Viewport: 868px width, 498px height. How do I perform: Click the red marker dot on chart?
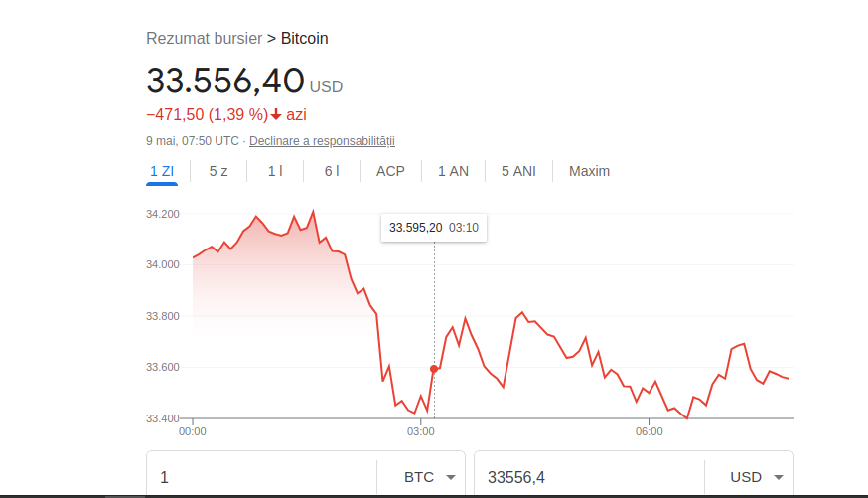[x=434, y=369]
